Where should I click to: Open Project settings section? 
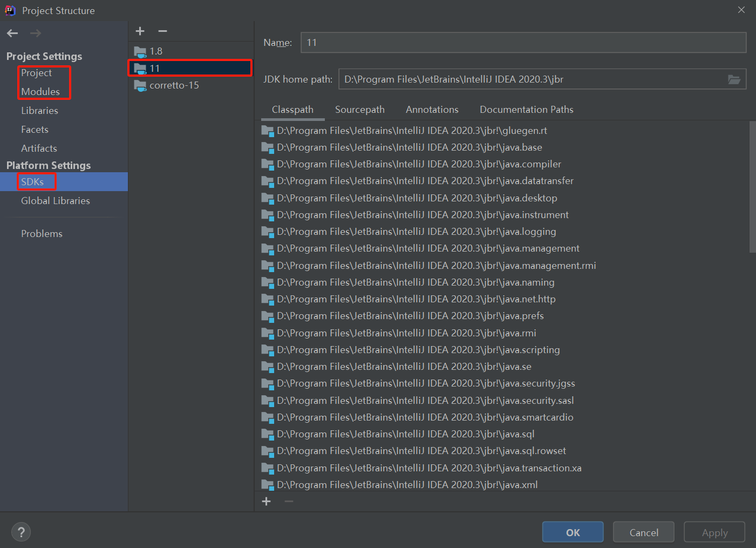37,73
